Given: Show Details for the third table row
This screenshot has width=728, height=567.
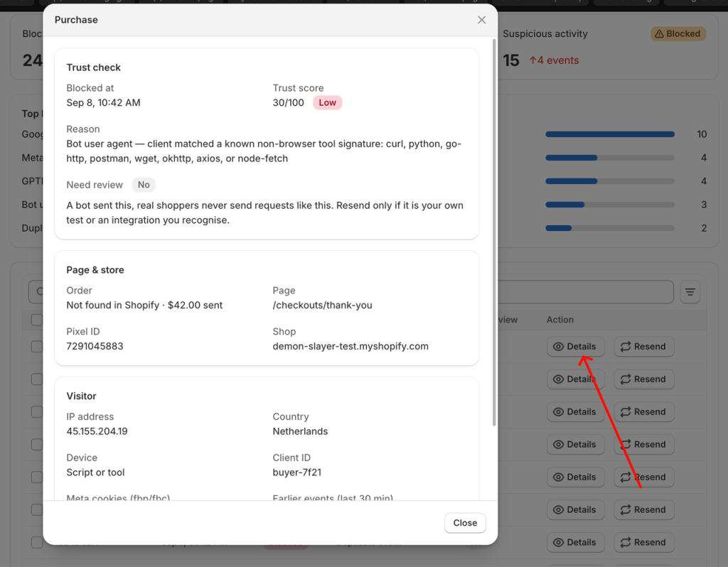Looking at the screenshot, I should 575,411.
